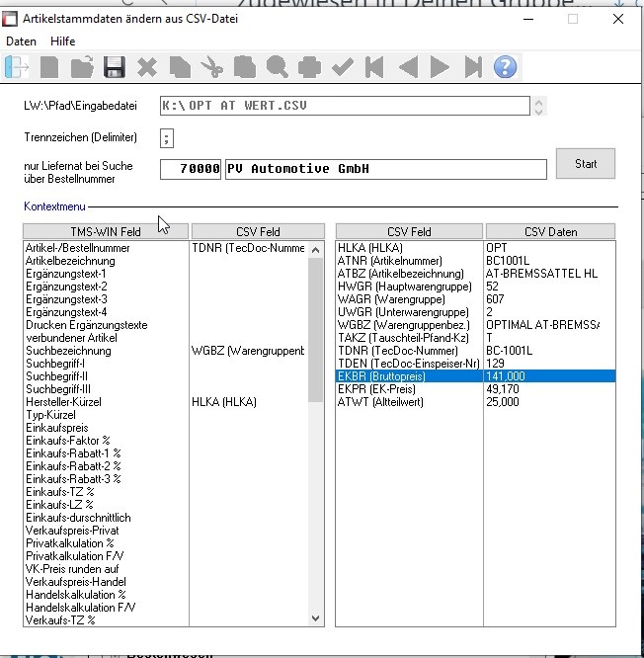This screenshot has height=658, width=644.
Task: Click the checkmark confirm toolbar icon
Action: [343, 67]
